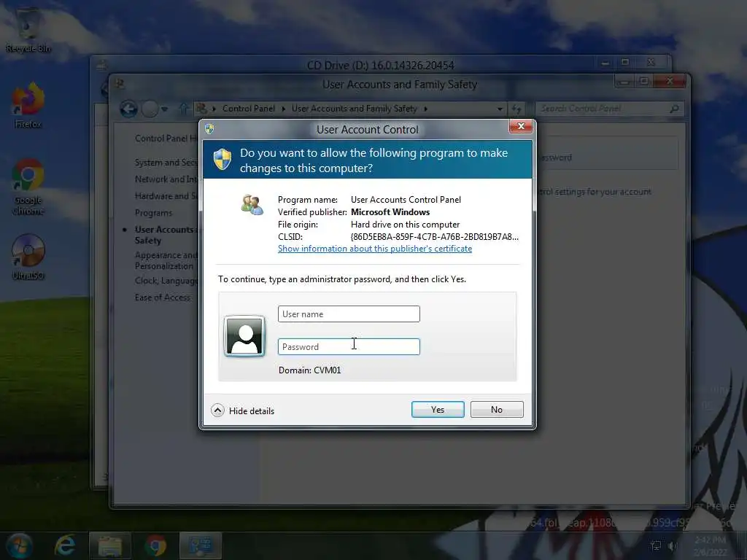
Task: Click Control Panel breadcrumb segment
Action: 248,109
